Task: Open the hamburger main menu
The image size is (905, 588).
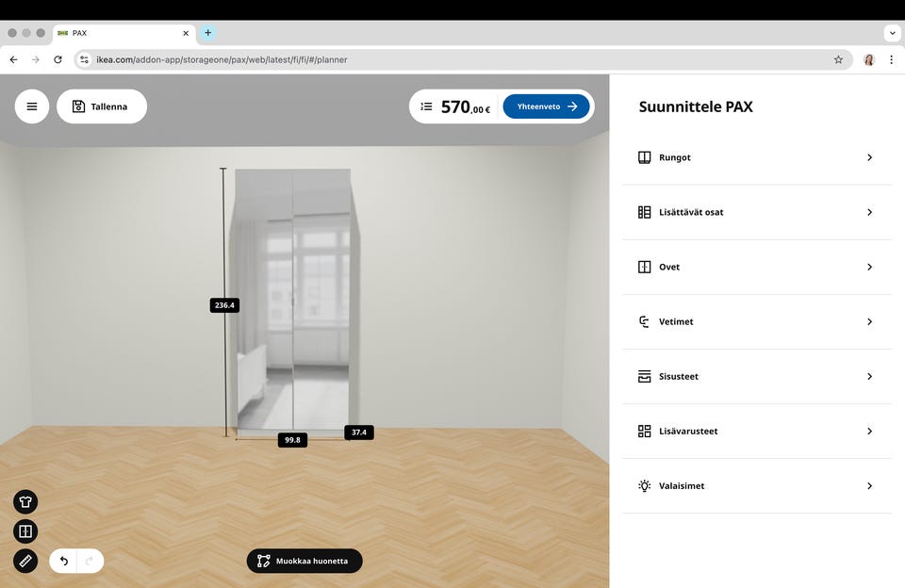Action: [32, 106]
